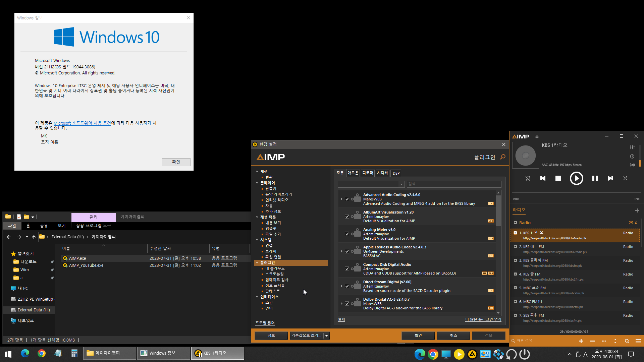Open the AIMP scheduler clock icon
This screenshot has width=644, height=362.
click(x=632, y=157)
